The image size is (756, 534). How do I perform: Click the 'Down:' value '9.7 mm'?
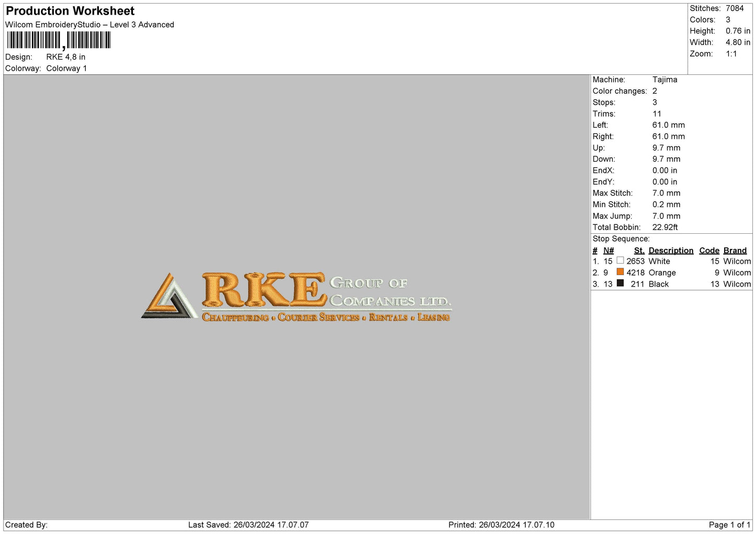(x=667, y=159)
